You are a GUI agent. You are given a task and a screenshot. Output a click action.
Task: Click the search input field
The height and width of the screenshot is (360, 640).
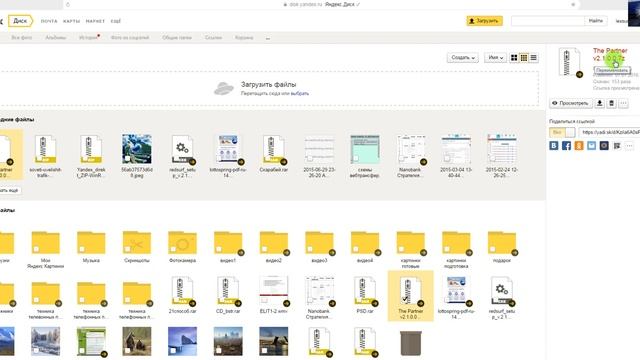click(x=548, y=21)
